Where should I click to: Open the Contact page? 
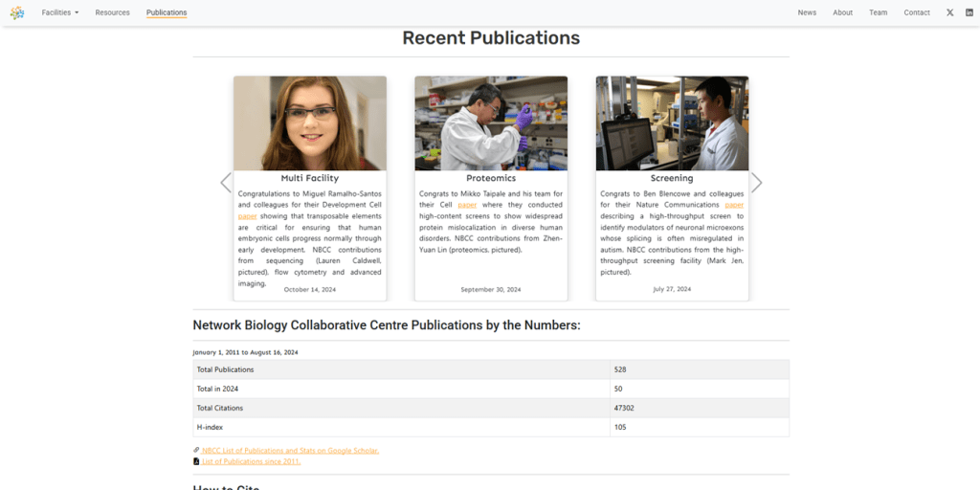(x=917, y=12)
